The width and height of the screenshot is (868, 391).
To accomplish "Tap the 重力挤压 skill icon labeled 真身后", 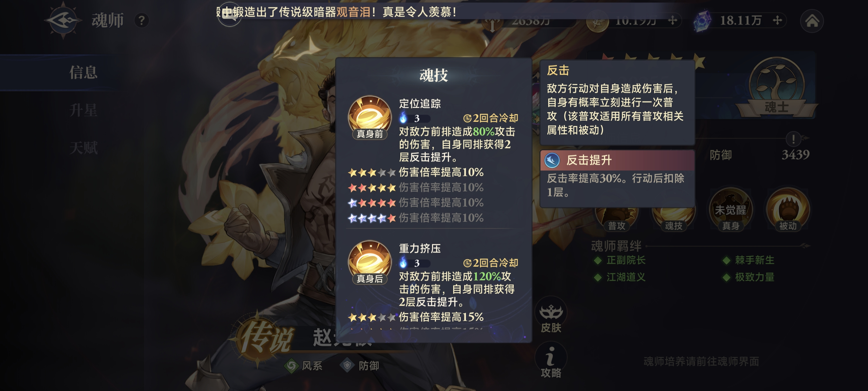I will [370, 262].
